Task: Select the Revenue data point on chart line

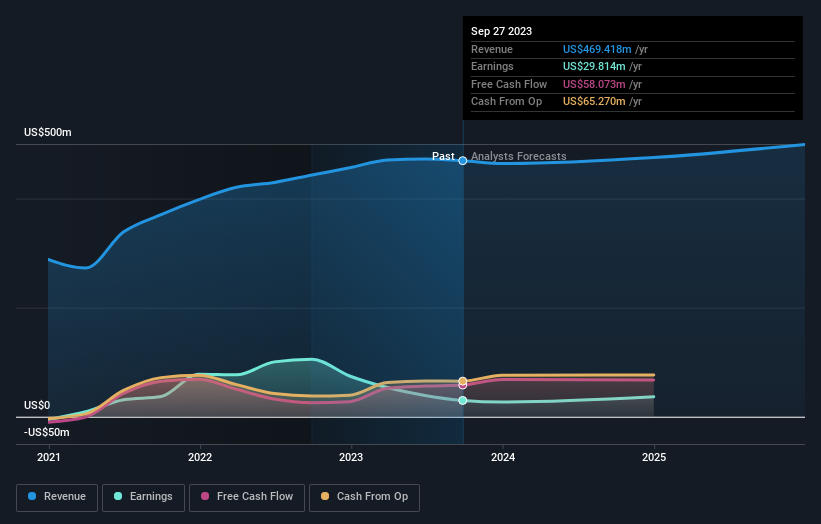Action: click(x=463, y=161)
